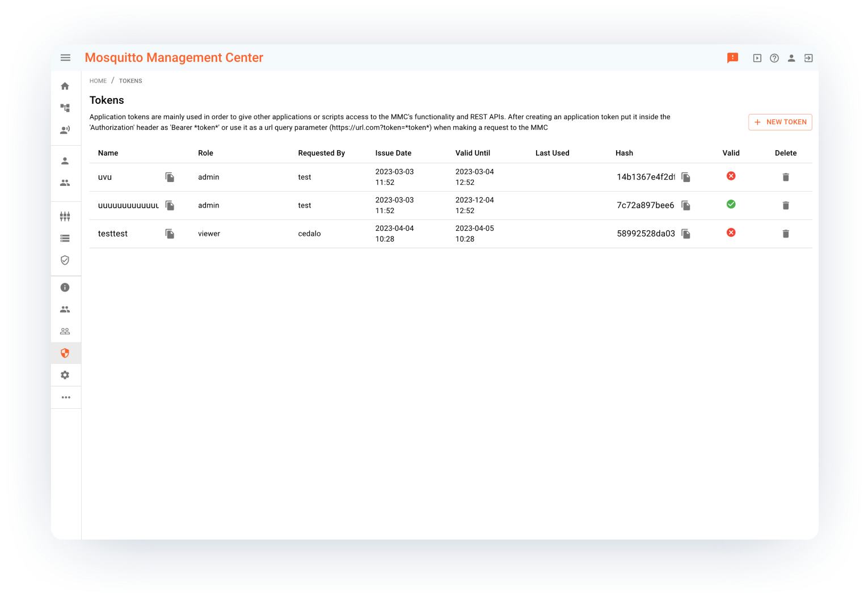Open more options via the sidebar ellipsis
Viewport: 868px width, 593px height.
click(65, 397)
